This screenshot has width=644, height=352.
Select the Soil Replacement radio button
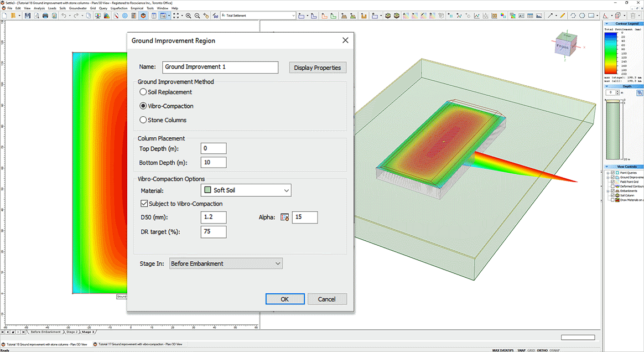143,92
